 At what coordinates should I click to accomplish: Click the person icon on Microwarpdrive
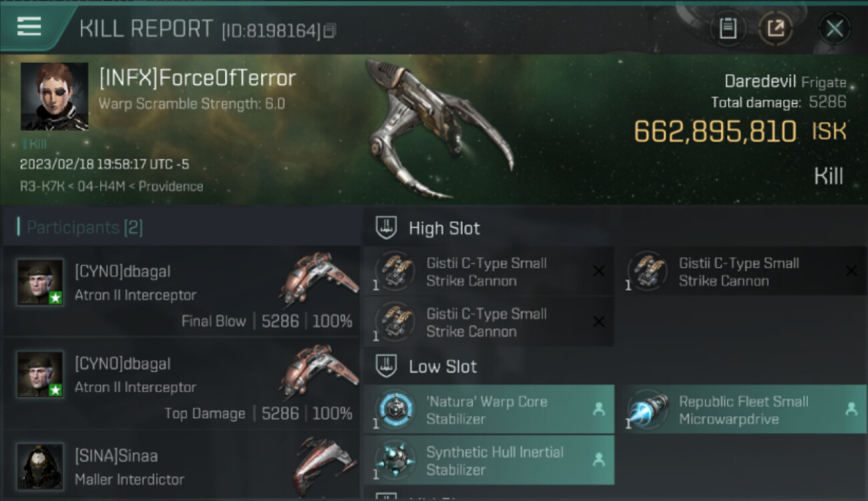tap(851, 409)
